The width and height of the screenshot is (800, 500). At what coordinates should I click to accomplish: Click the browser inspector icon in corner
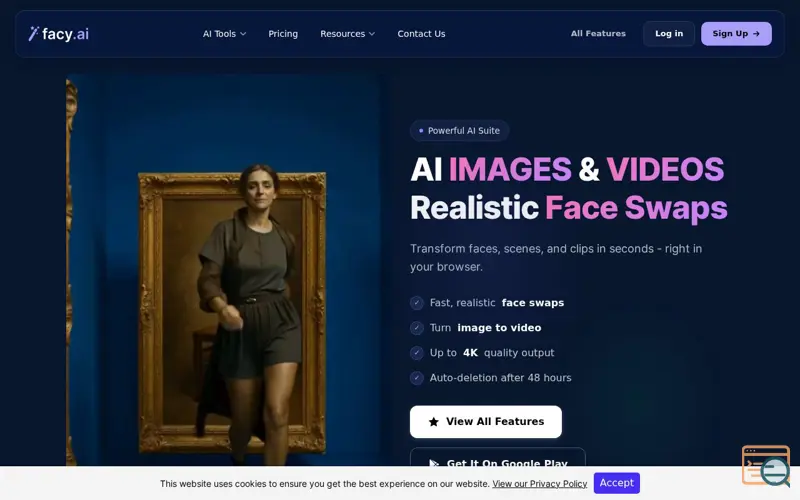[766, 466]
